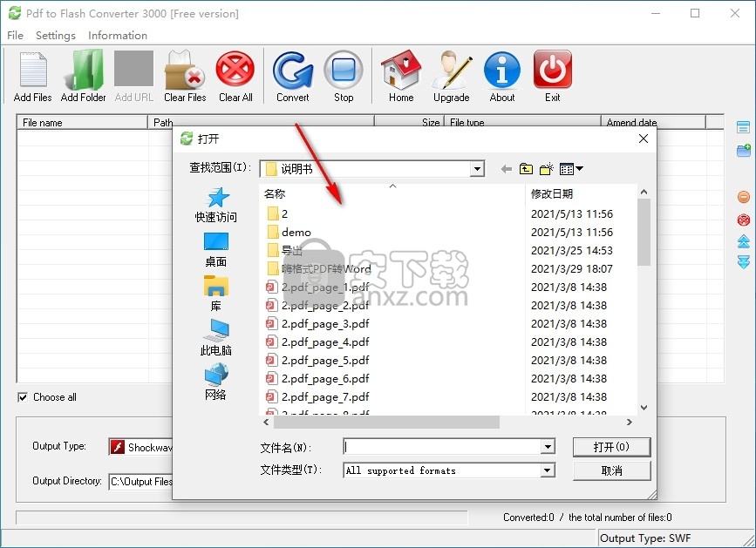Expand the 文件名 combo box arrow
This screenshot has width=756, height=548.
548,447
